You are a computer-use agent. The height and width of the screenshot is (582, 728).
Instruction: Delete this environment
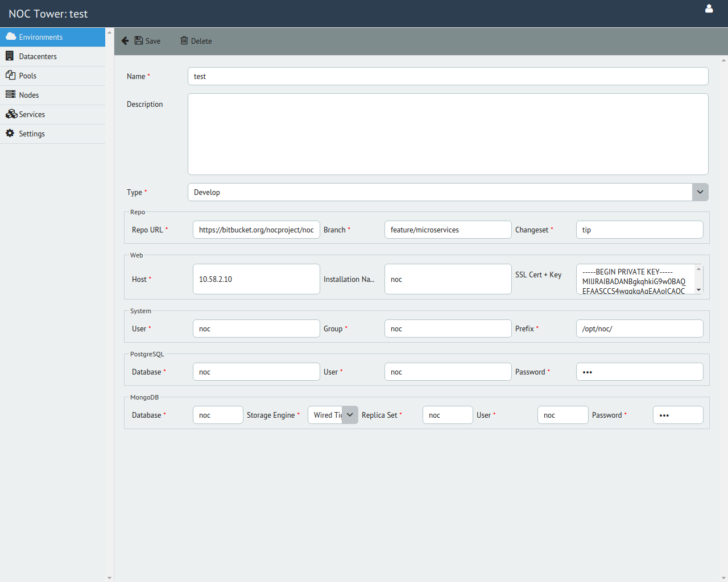[x=196, y=41]
